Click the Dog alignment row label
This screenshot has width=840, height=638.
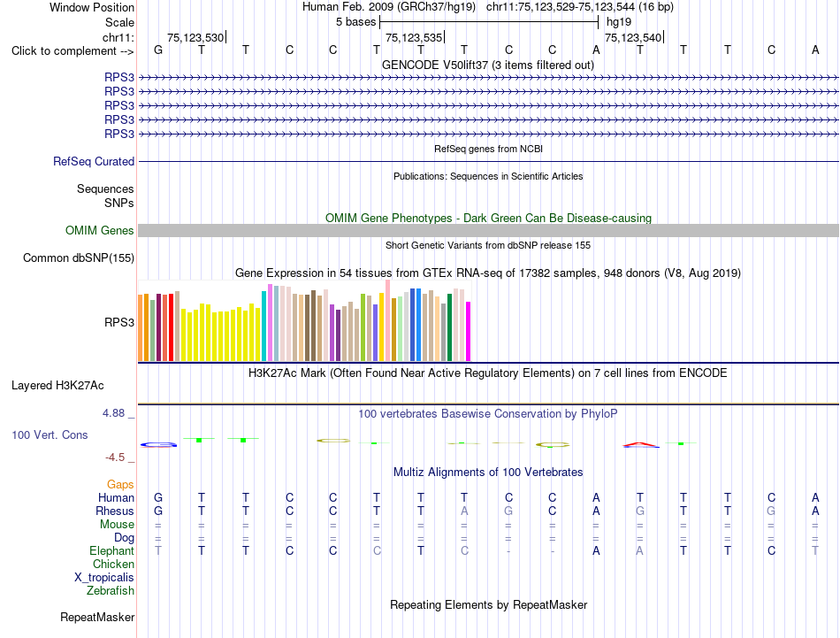[x=125, y=538]
